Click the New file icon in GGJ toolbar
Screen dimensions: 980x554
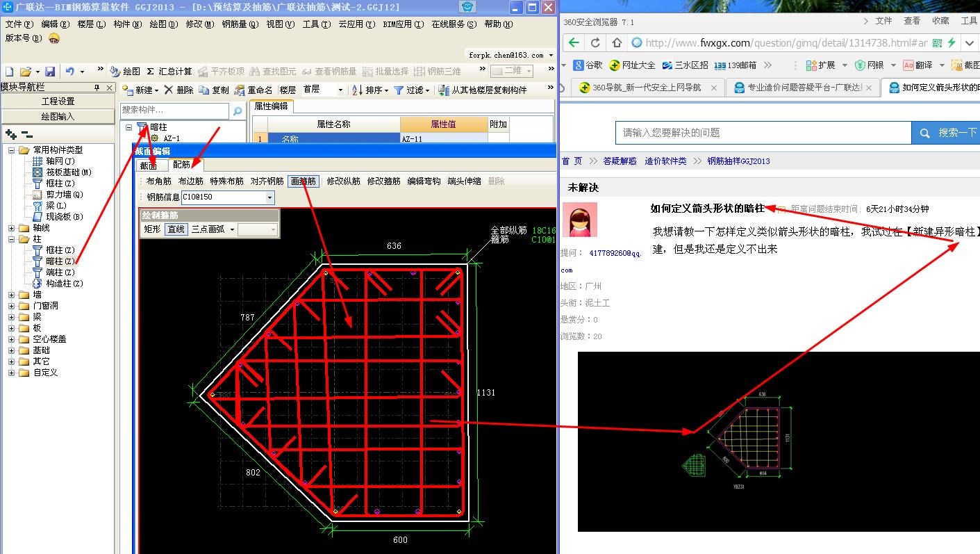tap(9, 72)
